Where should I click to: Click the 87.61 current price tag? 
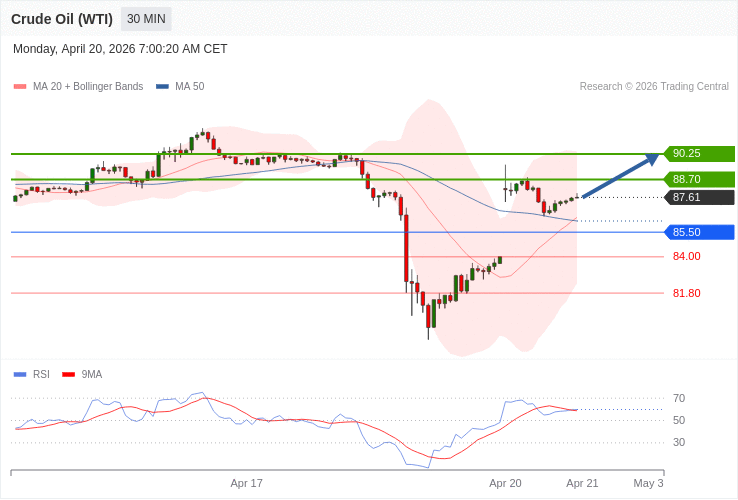699,197
